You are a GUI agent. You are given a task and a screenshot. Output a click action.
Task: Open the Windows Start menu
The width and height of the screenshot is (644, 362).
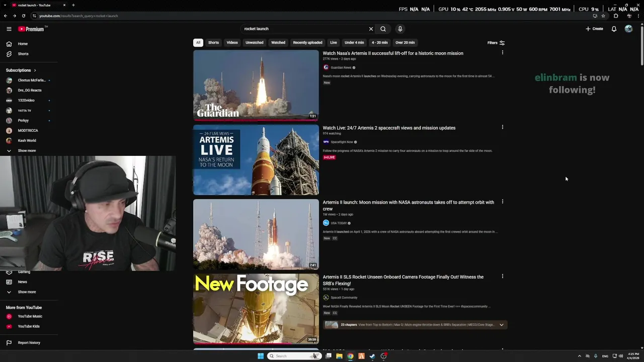261,356
